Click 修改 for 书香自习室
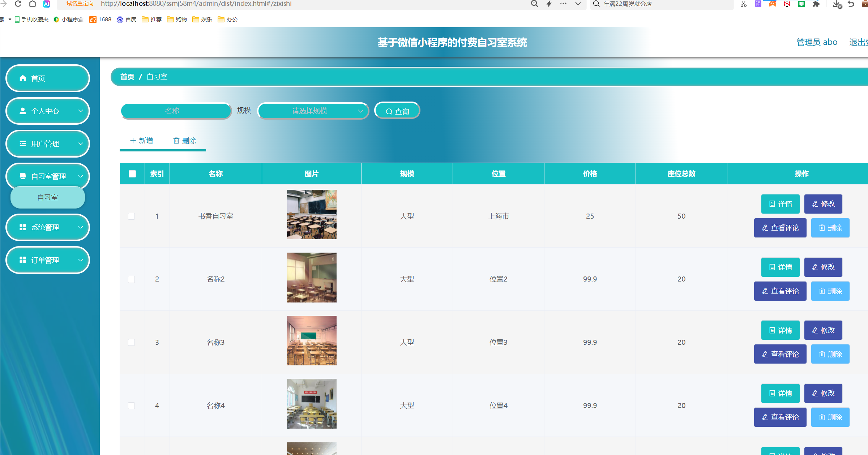 coord(823,204)
